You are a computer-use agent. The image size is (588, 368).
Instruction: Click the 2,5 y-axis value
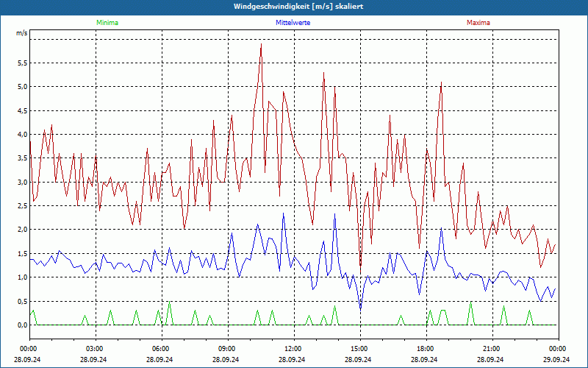tap(23, 206)
